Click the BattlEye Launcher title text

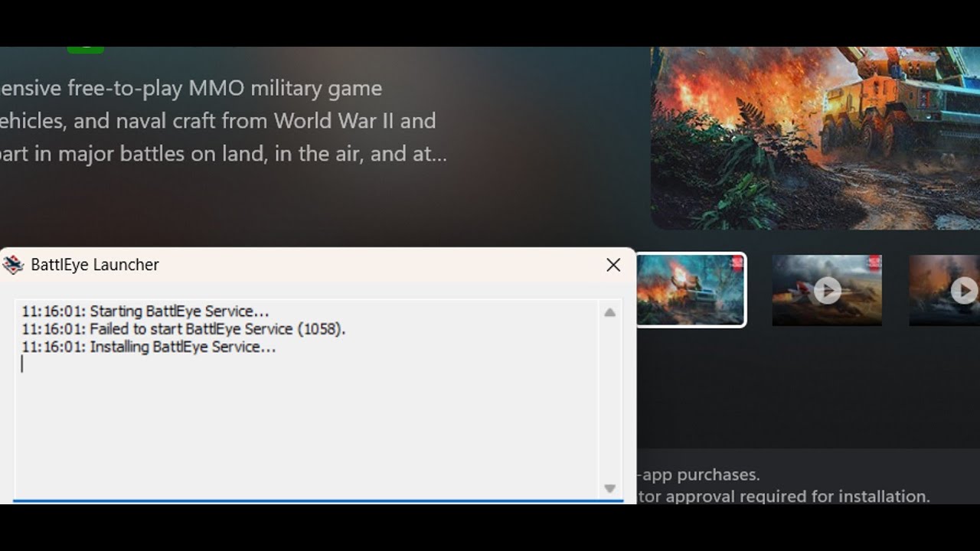[95, 265]
